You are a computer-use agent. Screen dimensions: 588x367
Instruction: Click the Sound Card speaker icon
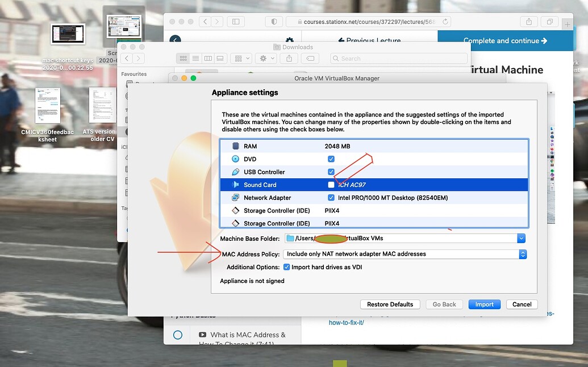235,185
